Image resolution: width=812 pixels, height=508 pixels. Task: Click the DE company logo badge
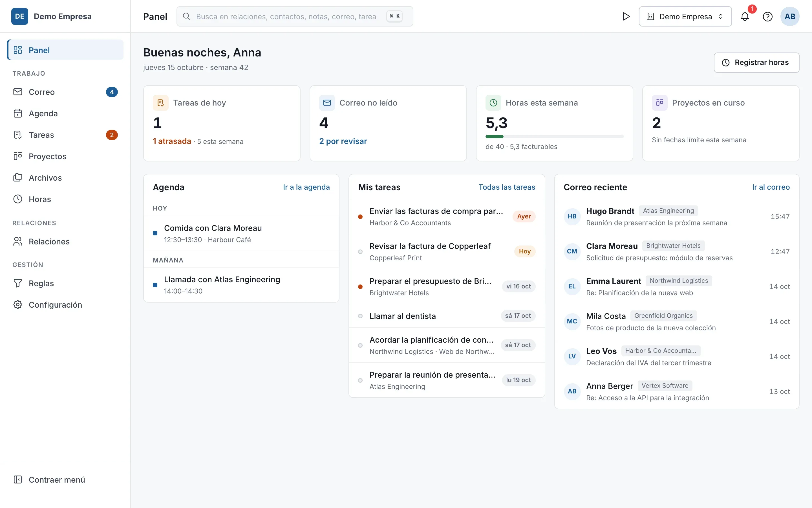(x=19, y=16)
